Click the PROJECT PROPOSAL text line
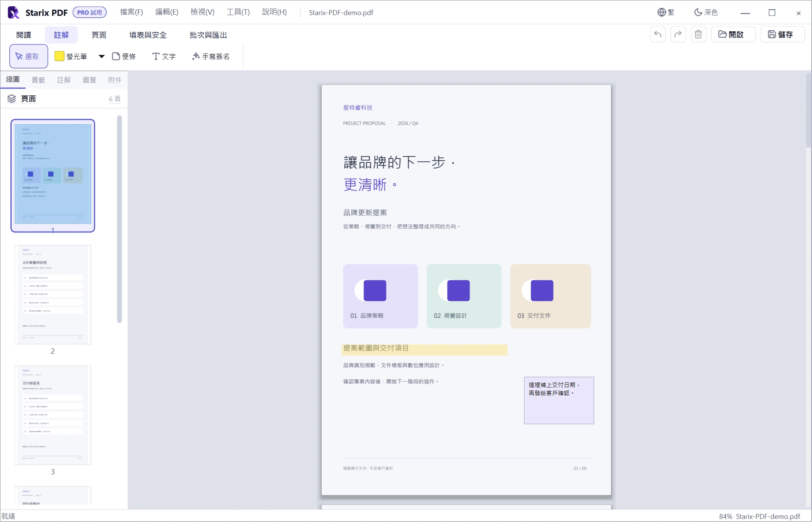This screenshot has height=522, width=812. 380,123
